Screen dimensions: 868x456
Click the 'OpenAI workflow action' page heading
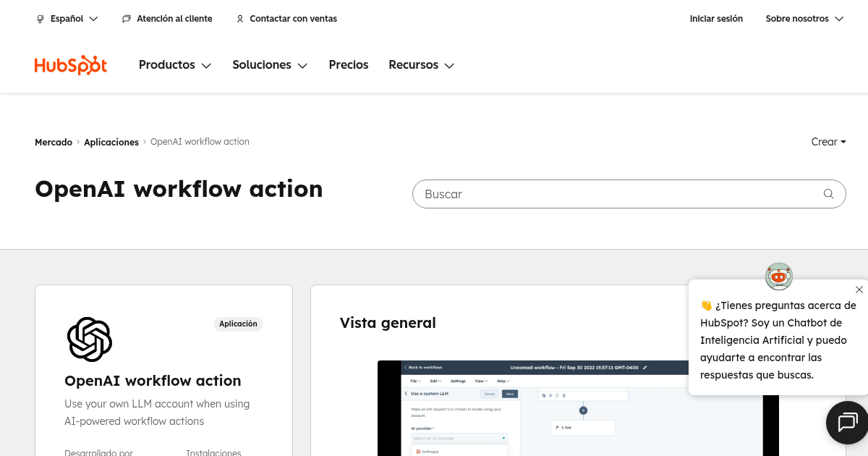(x=179, y=189)
